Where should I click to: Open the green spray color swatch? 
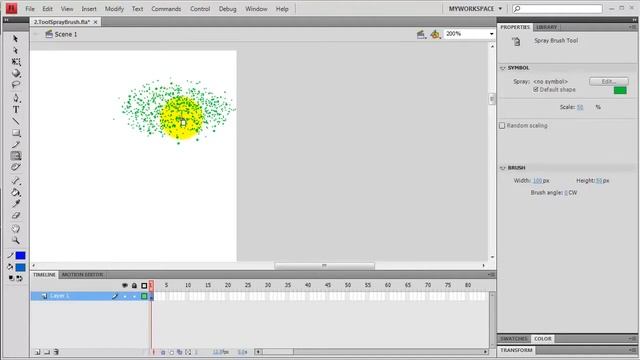[x=620, y=91]
